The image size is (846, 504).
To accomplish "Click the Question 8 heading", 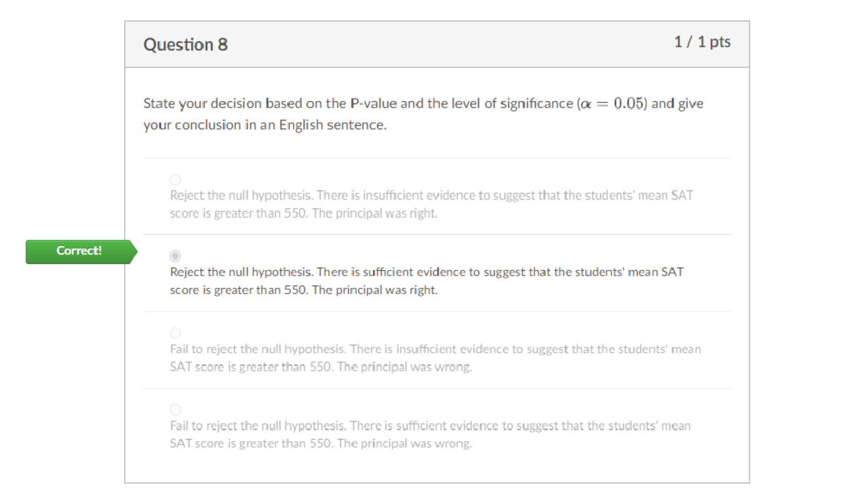I will [x=185, y=44].
